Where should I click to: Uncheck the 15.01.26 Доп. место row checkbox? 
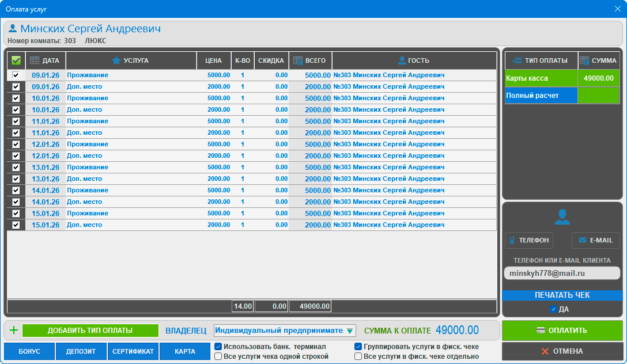click(x=16, y=225)
